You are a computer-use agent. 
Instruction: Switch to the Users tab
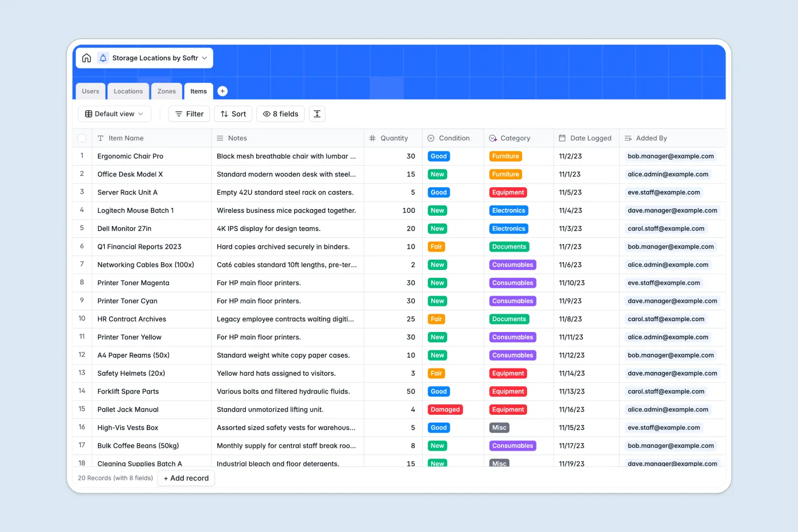point(91,91)
